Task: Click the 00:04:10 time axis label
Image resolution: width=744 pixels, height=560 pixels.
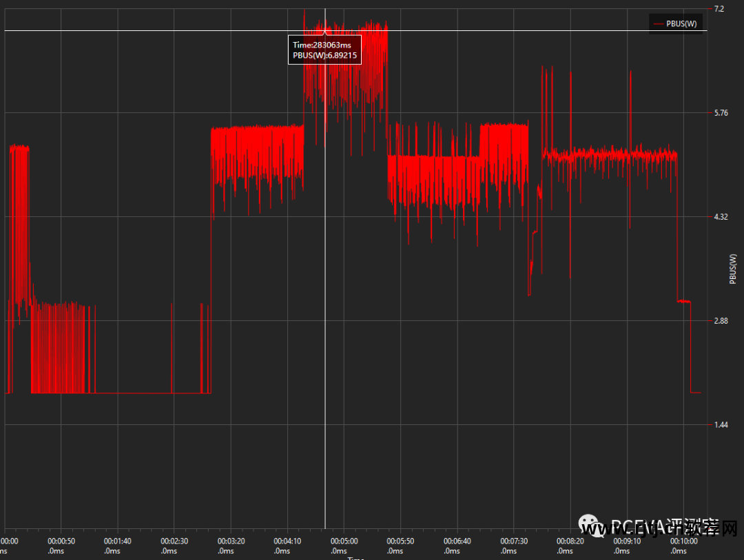Action: coord(287,542)
